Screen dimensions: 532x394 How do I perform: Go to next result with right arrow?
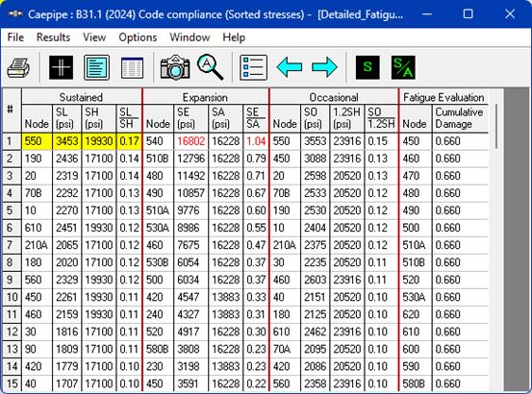coord(325,67)
